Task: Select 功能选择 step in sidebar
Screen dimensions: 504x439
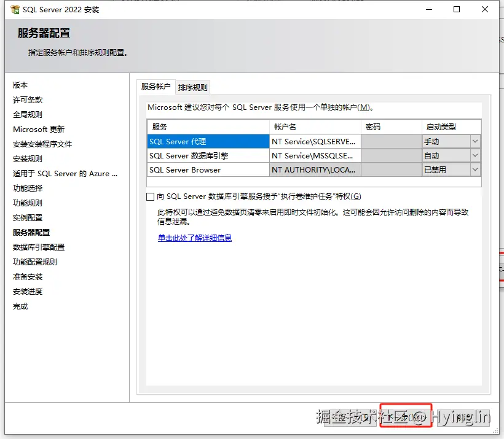Action: [x=28, y=188]
